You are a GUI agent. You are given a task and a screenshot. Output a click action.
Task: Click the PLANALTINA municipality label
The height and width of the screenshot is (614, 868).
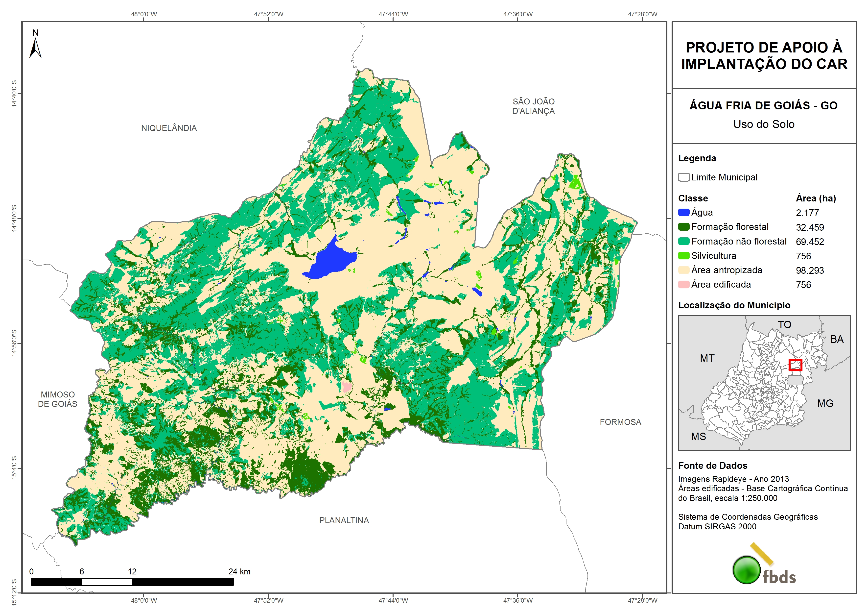[344, 520]
